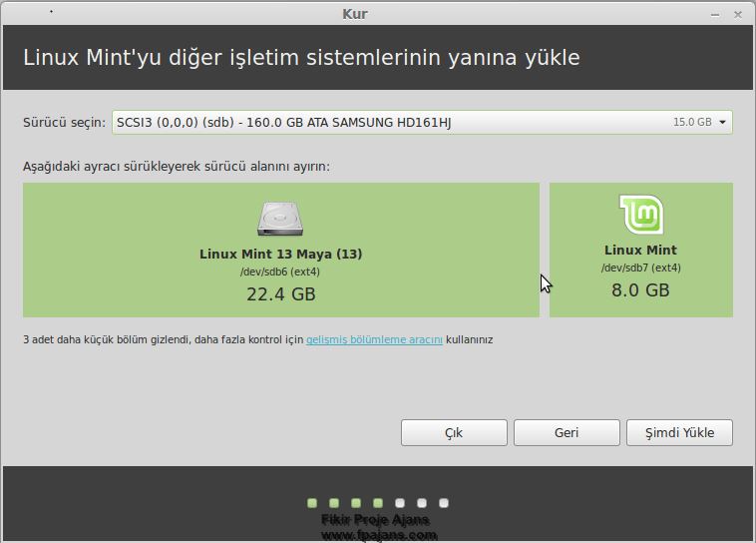Click the Sürücü seçin label
Viewport: 756px width, 543px height.
pyautogui.click(x=64, y=122)
